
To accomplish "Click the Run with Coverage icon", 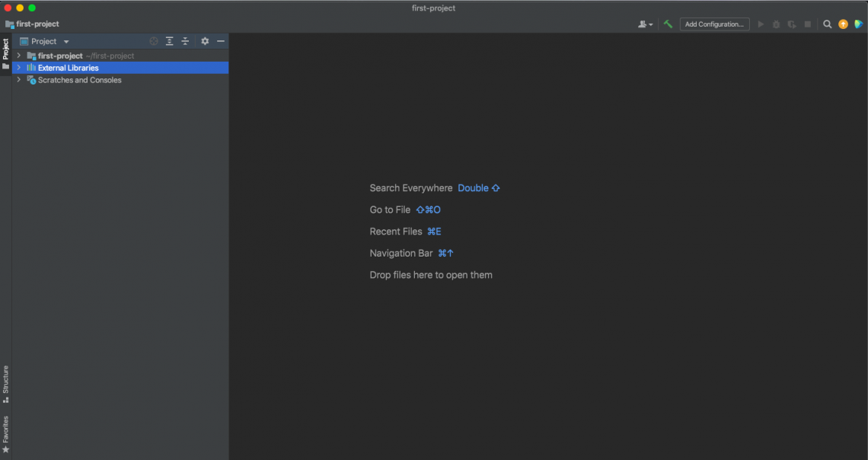I will (x=792, y=24).
